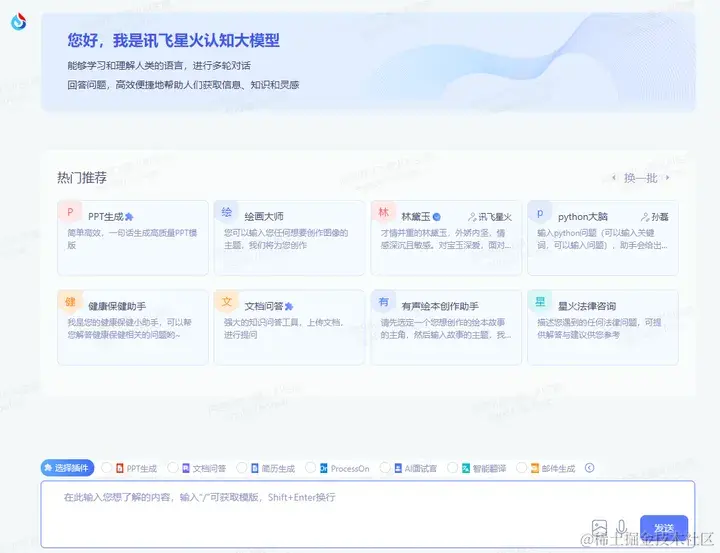Click the 选择插件 plugin selector button
The height and width of the screenshot is (553, 720).
click(x=68, y=468)
